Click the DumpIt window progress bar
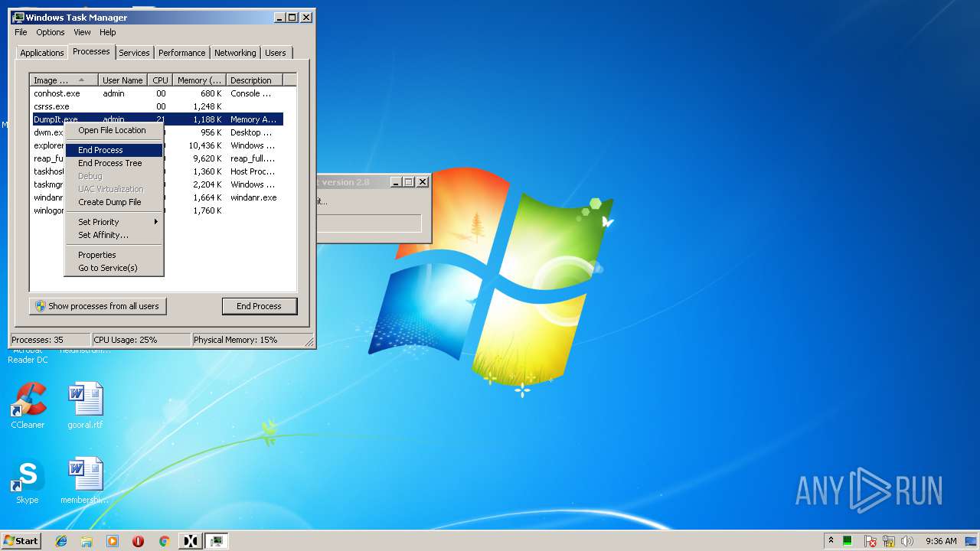This screenshot has height=551, width=980. 370,223
